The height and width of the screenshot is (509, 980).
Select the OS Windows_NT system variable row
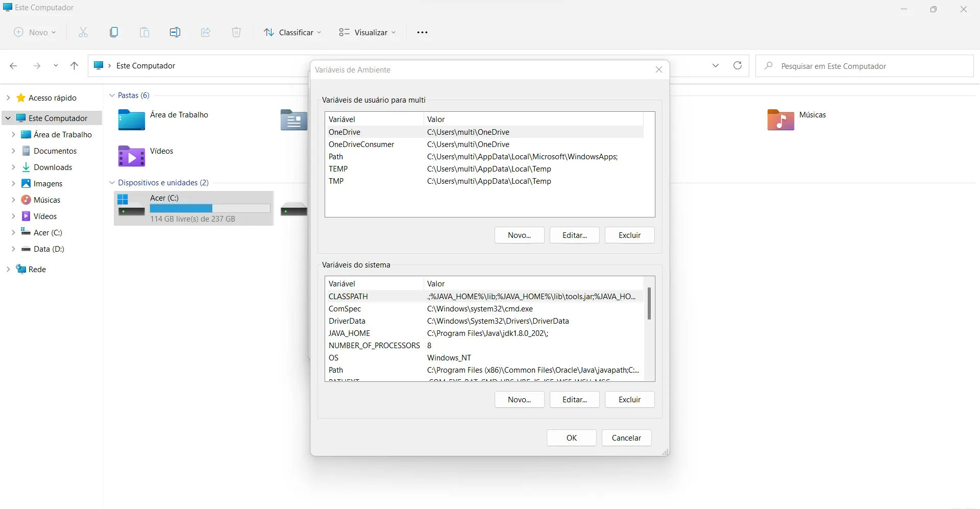tap(484, 357)
